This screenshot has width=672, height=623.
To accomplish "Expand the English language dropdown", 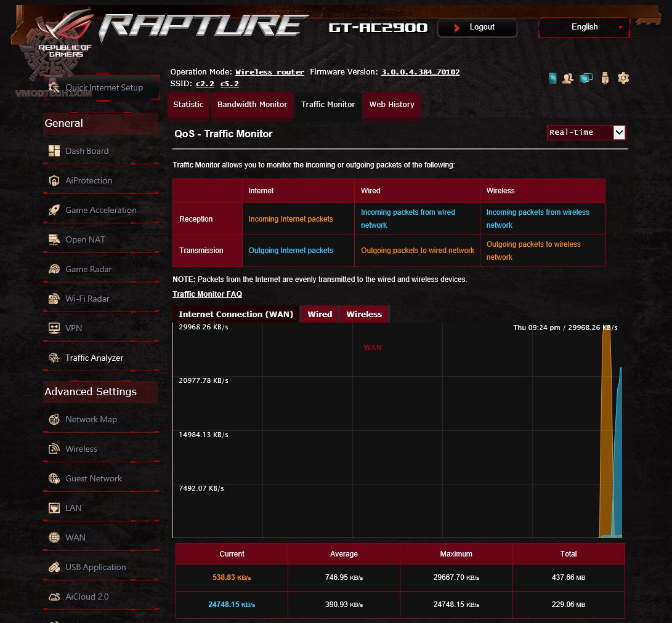I will point(584,27).
